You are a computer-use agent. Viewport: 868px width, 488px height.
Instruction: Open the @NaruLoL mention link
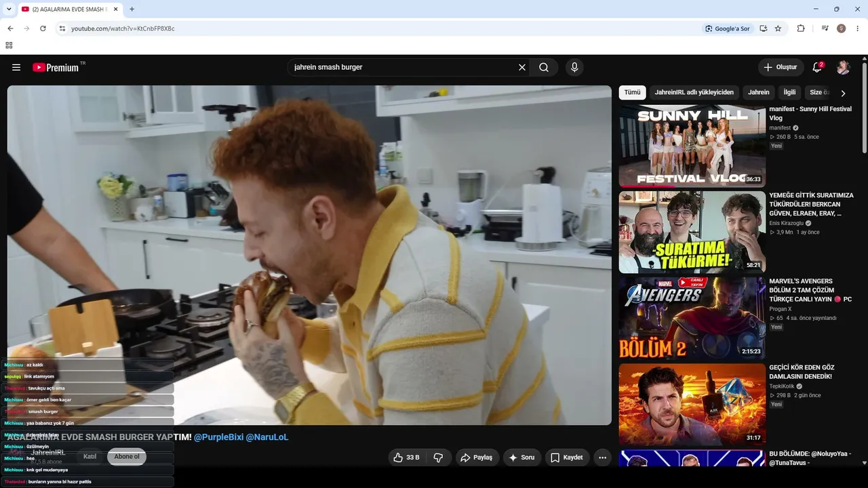(x=267, y=437)
